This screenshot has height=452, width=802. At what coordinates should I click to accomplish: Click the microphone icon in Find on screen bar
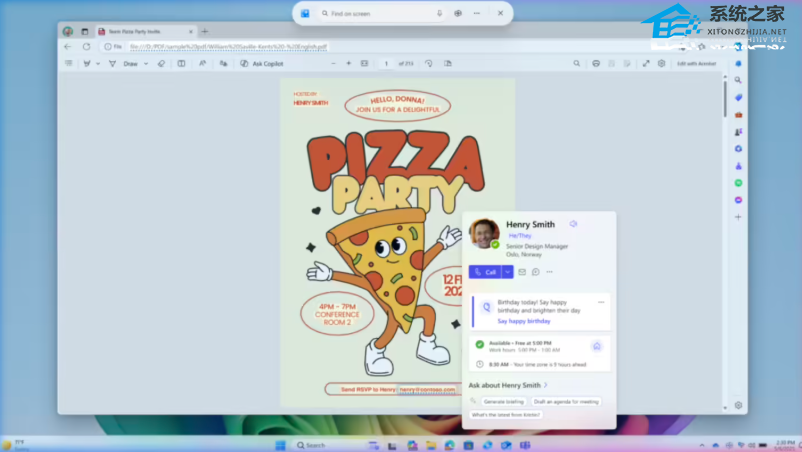439,13
